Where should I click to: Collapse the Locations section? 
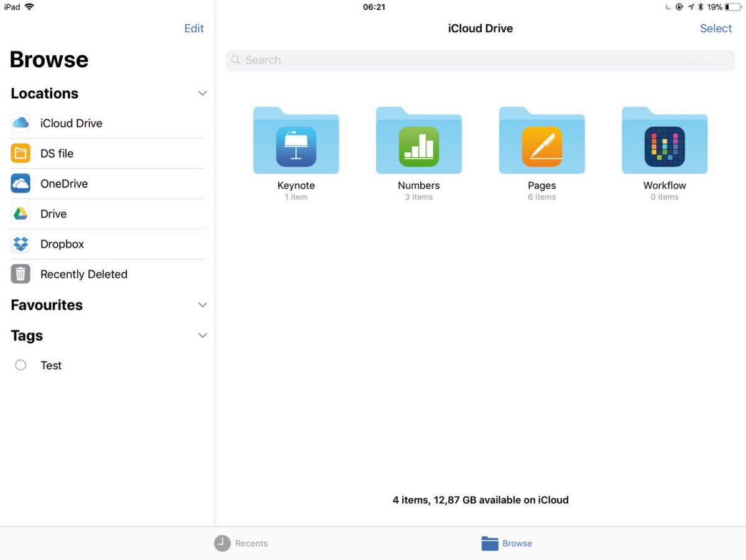click(202, 93)
